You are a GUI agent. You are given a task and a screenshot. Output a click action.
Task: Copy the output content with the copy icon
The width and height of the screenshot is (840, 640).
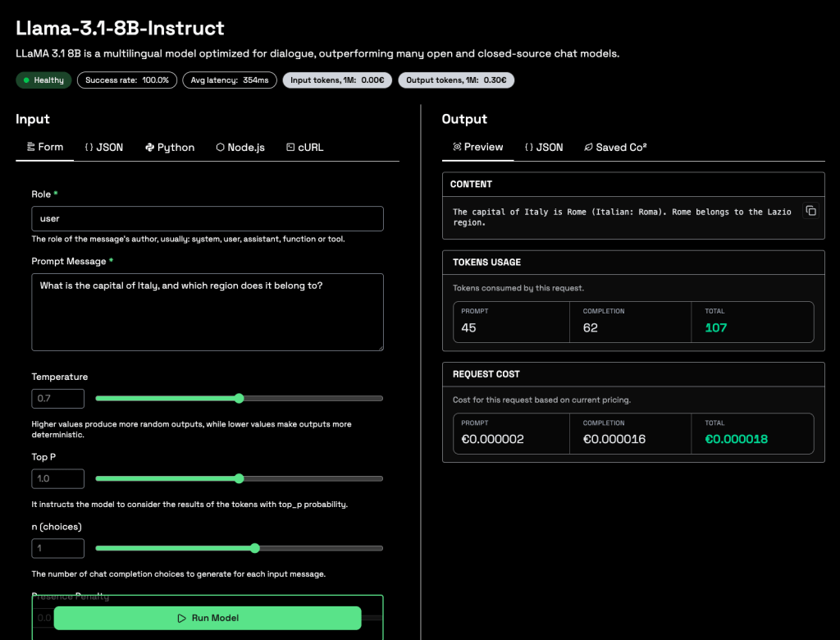coord(810,211)
